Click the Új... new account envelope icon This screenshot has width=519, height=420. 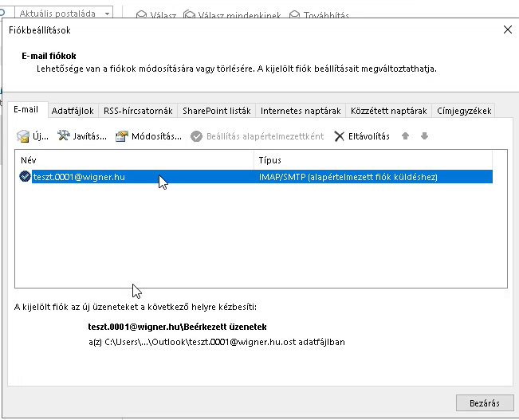point(23,136)
